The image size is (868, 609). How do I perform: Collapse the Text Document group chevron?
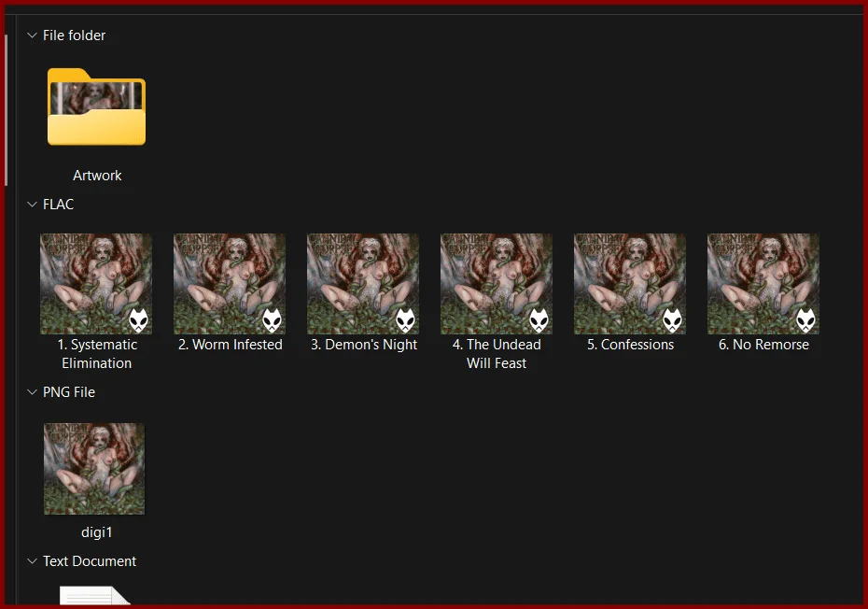[32, 561]
